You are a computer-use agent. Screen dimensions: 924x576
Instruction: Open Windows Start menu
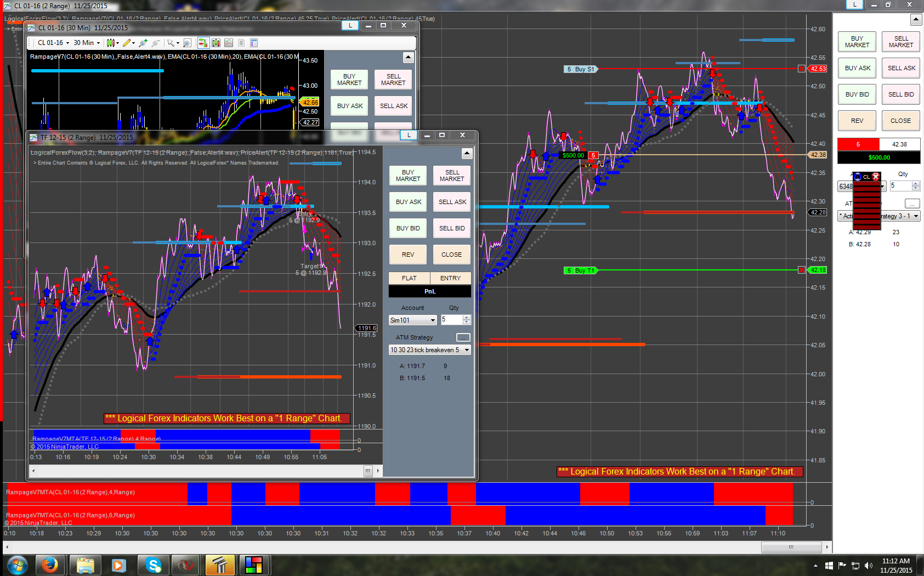pyautogui.click(x=17, y=564)
